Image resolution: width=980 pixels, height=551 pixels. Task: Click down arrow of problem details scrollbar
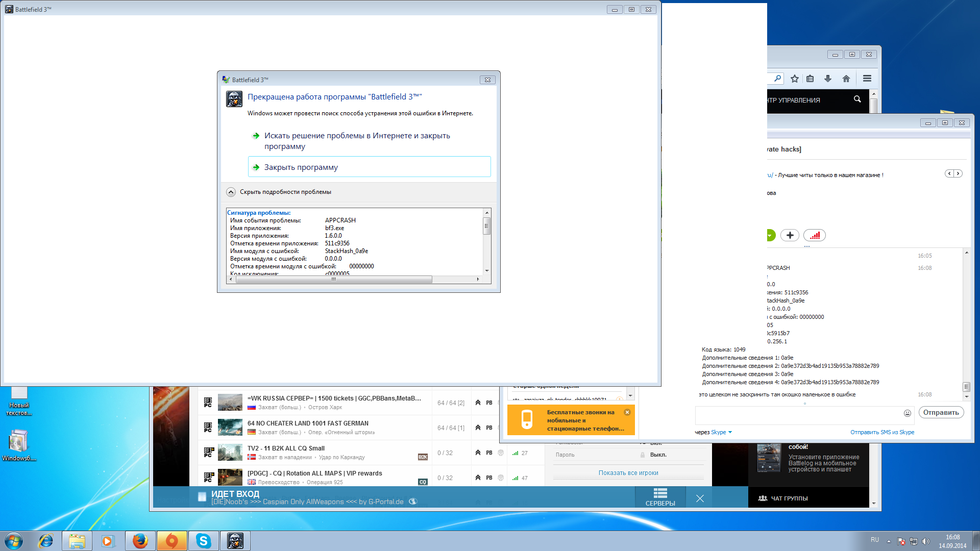[487, 271]
